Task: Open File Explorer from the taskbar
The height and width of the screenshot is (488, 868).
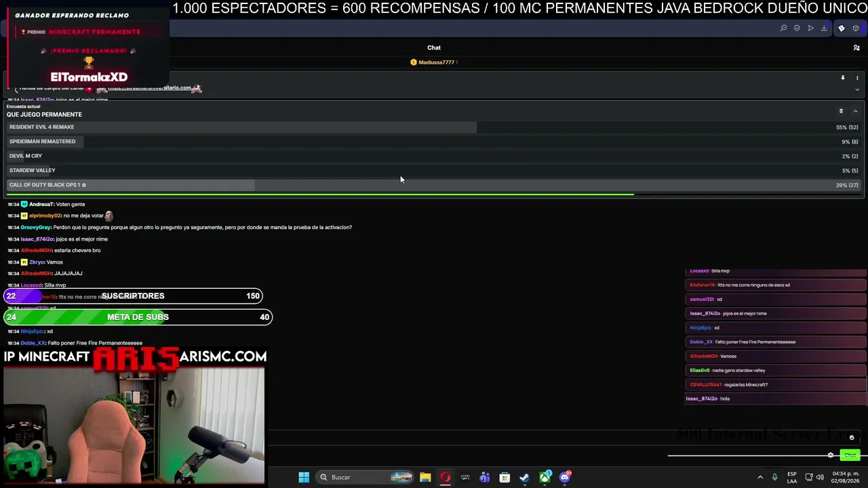Action: click(x=425, y=477)
